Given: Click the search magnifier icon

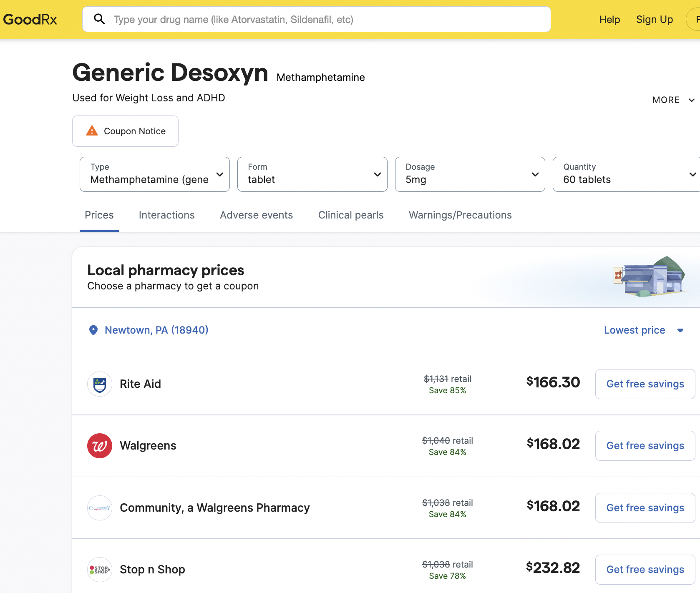Looking at the screenshot, I should [99, 19].
